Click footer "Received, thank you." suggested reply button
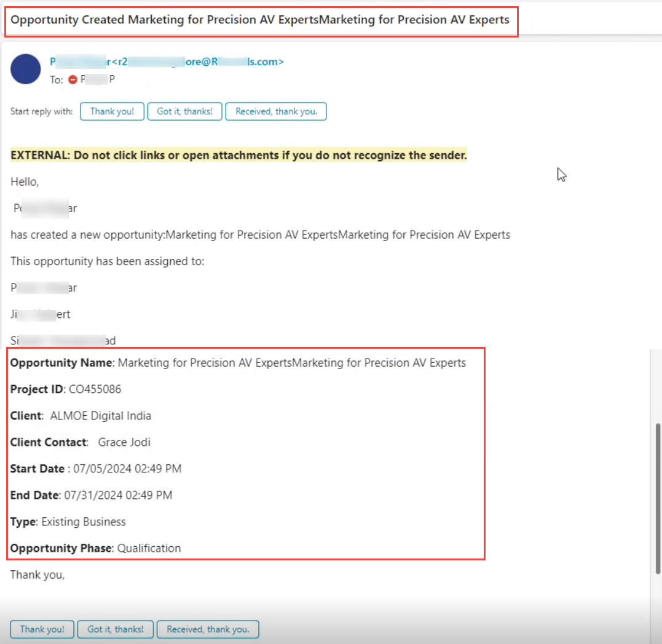This screenshot has height=644, width=662. 208,629
